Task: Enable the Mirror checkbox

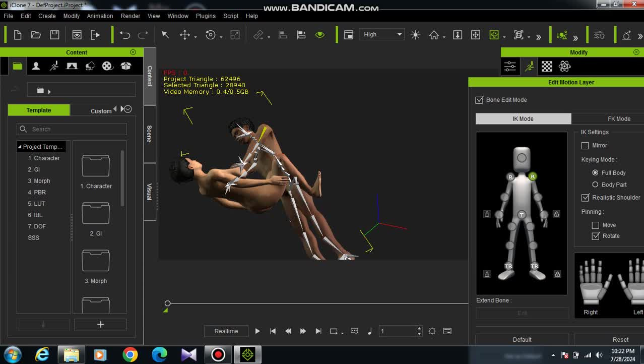Action: click(x=585, y=146)
